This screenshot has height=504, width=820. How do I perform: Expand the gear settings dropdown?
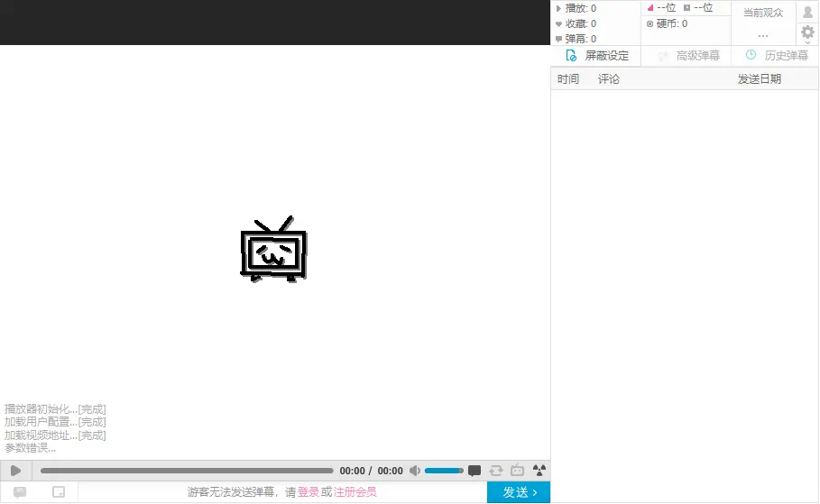[x=807, y=32]
